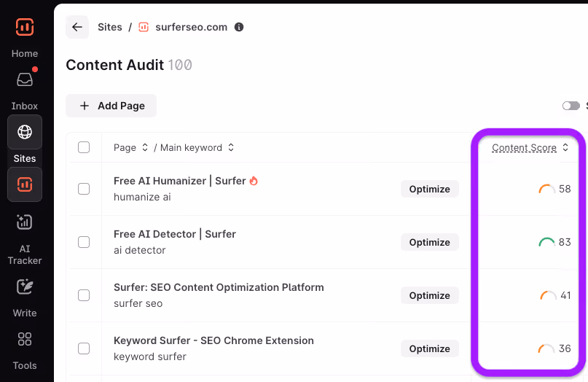Click the back arrow button

pyautogui.click(x=77, y=27)
